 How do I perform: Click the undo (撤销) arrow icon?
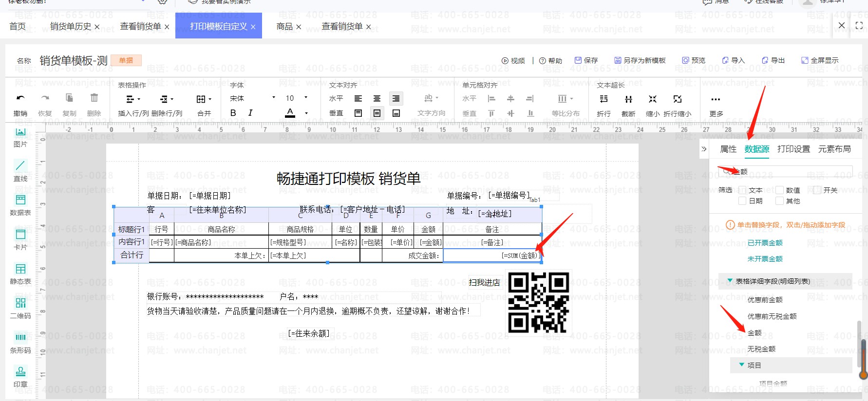coord(20,99)
